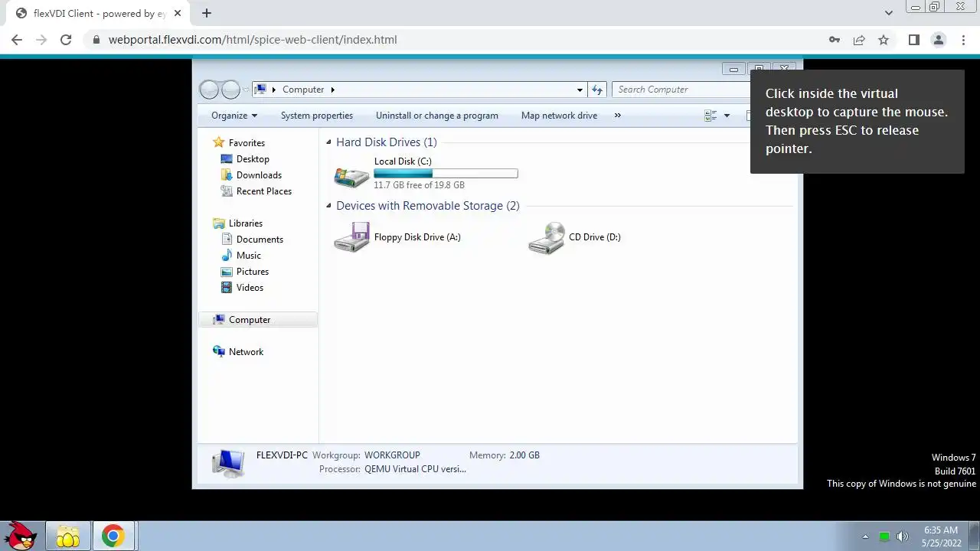Viewport: 980px width, 551px height.
Task: Open the saved passwords key icon
Action: point(835,40)
